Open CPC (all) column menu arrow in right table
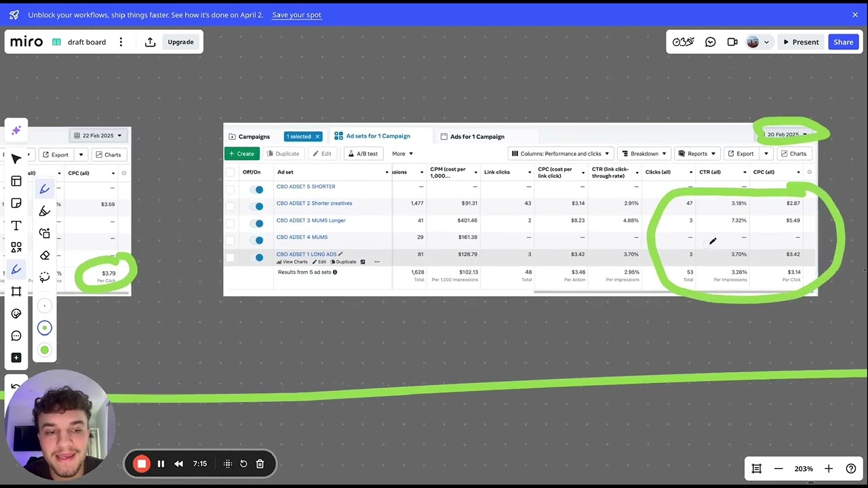868x488 pixels. click(798, 172)
